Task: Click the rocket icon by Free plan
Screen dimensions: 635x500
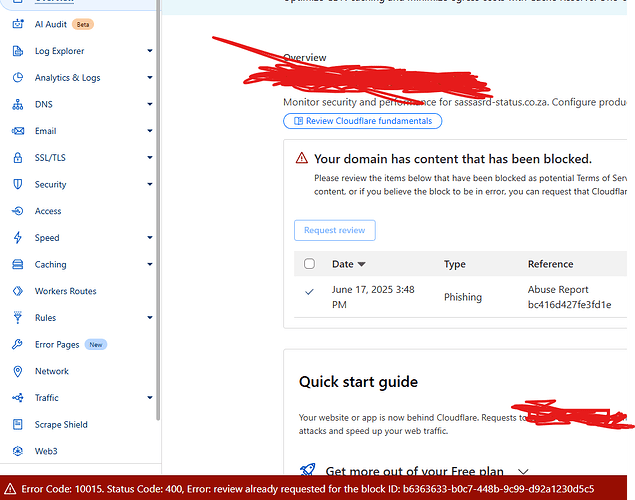Action: [308, 470]
